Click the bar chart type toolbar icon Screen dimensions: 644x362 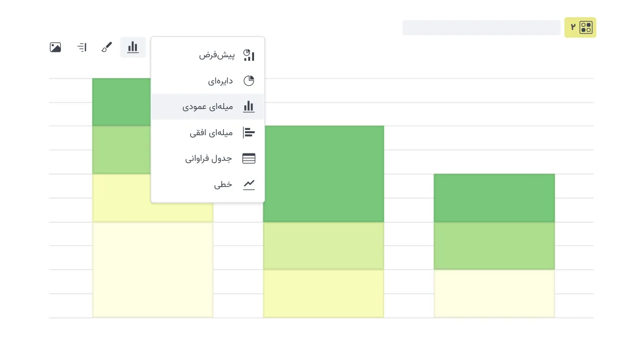[x=133, y=47]
